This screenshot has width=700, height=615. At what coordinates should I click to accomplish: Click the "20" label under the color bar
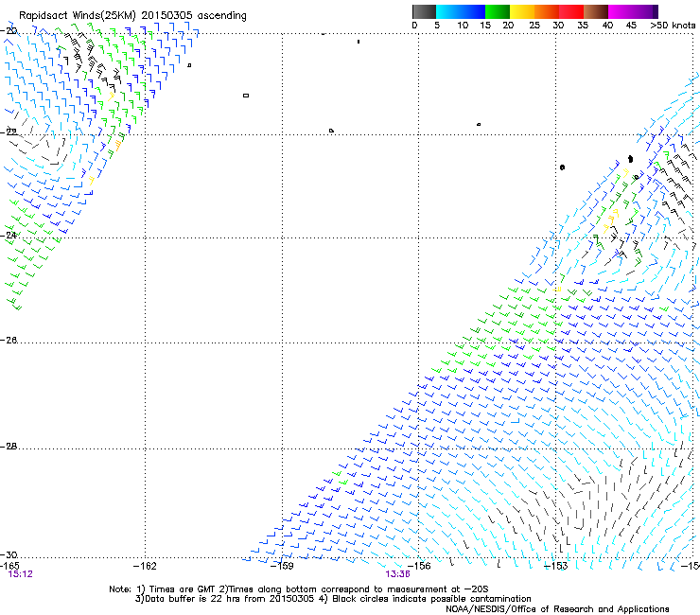508,26
